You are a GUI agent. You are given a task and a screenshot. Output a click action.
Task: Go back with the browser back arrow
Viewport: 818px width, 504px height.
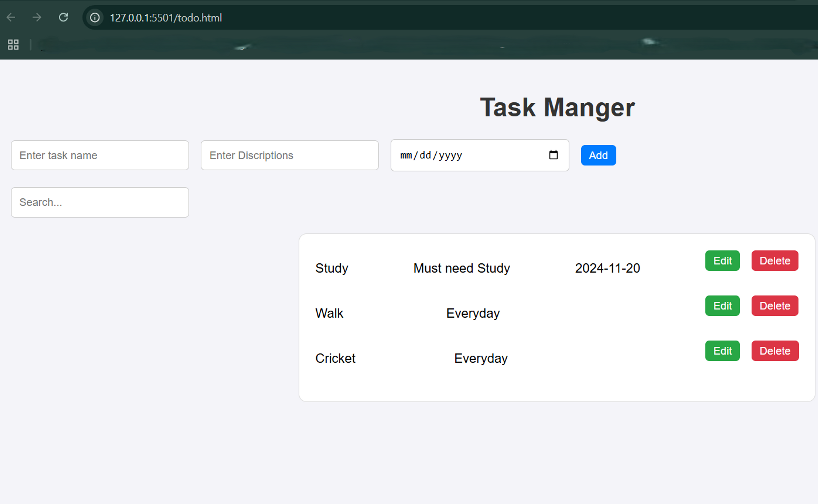[11, 17]
